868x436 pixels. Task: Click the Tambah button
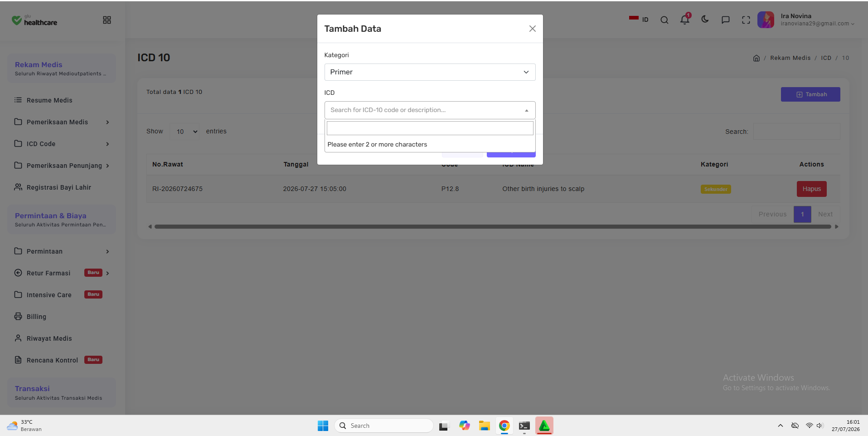810,94
